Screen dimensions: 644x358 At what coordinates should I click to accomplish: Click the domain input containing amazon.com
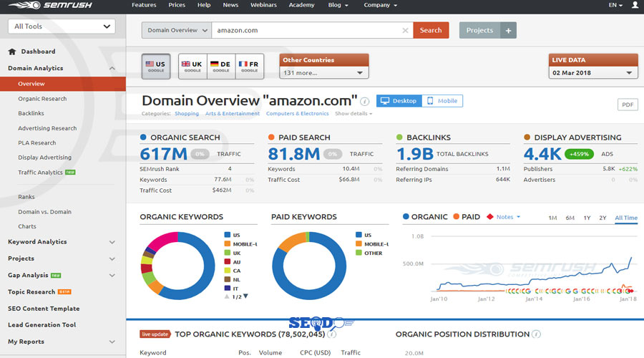[x=312, y=30]
